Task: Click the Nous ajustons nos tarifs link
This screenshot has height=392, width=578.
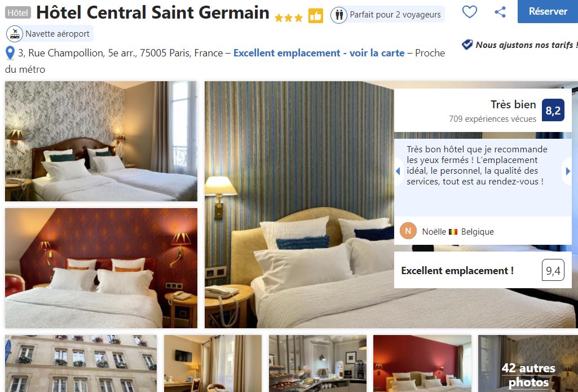Action: click(x=526, y=45)
